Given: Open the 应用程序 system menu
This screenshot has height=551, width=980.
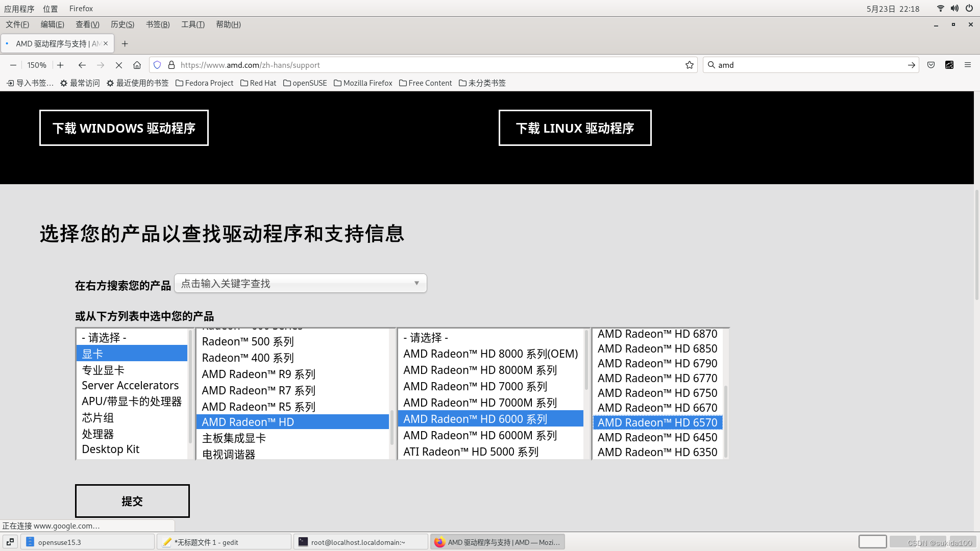Looking at the screenshot, I should (19, 9).
